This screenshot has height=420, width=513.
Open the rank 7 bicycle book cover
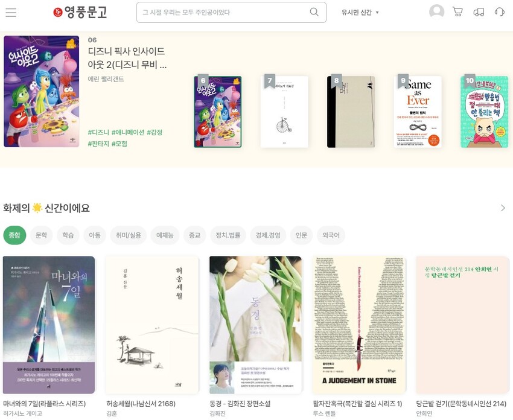tap(284, 112)
